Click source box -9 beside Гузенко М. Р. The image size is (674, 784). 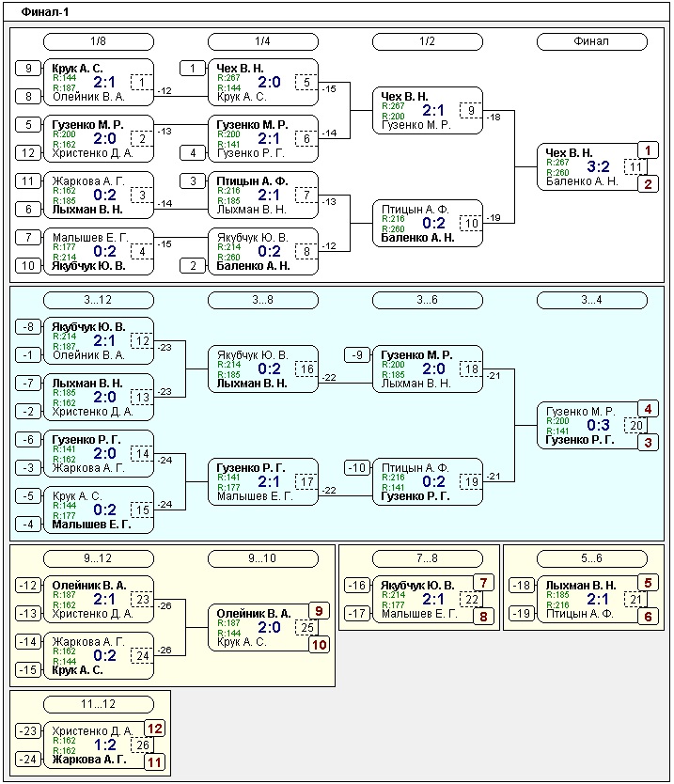357,354
